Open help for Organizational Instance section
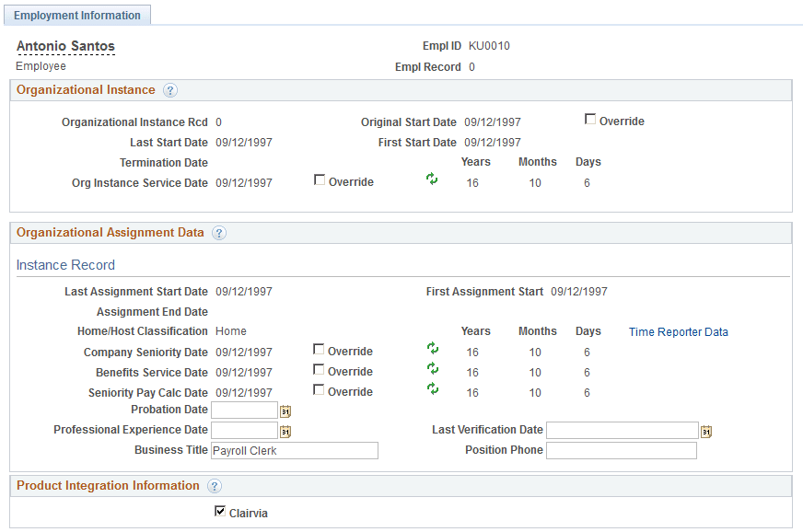Image resolution: width=803 pixels, height=532 pixels. click(x=171, y=90)
